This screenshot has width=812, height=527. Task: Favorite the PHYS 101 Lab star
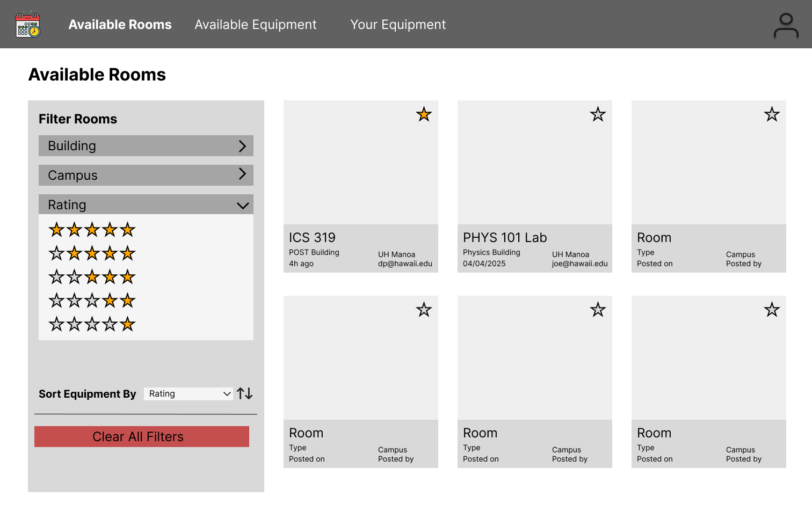(x=598, y=114)
